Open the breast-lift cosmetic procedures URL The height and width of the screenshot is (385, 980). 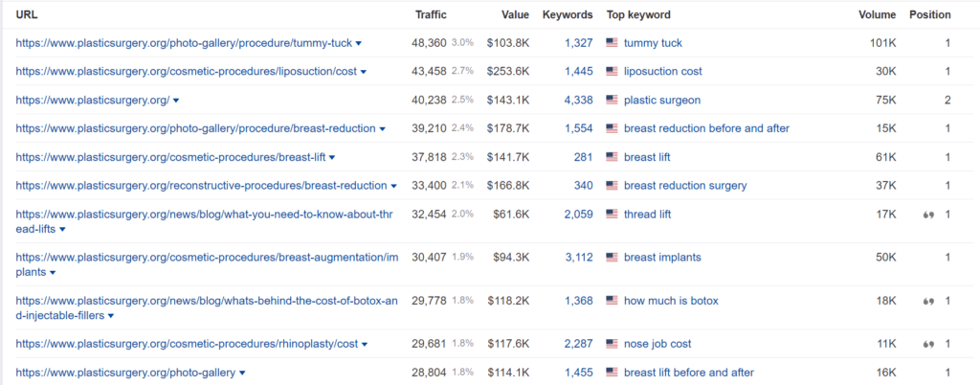(170, 157)
